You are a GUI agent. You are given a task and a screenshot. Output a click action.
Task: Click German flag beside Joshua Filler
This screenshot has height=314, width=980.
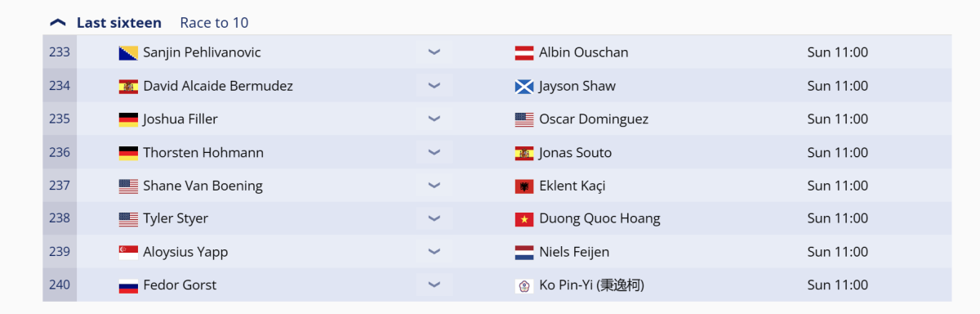128,119
